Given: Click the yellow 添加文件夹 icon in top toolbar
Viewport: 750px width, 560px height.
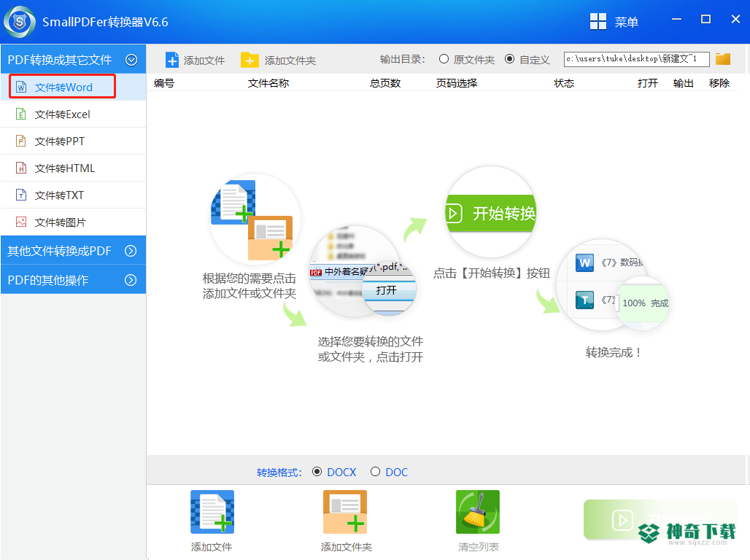Looking at the screenshot, I should point(250,61).
